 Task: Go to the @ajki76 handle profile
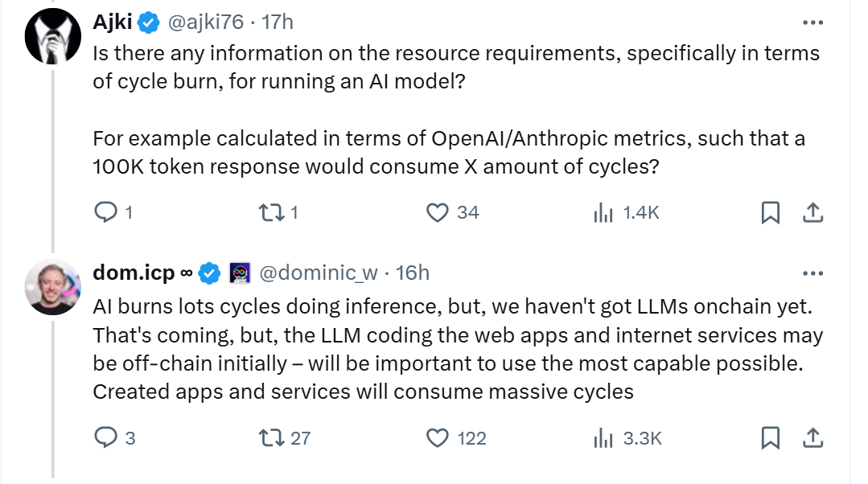[x=204, y=23]
